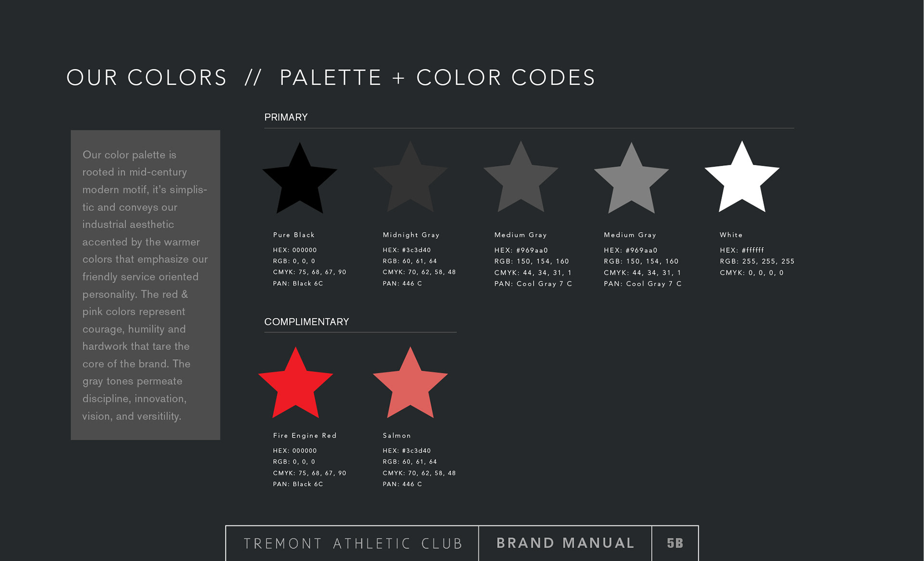Click the White star icon
This screenshot has width=924, height=561.
pos(742,181)
